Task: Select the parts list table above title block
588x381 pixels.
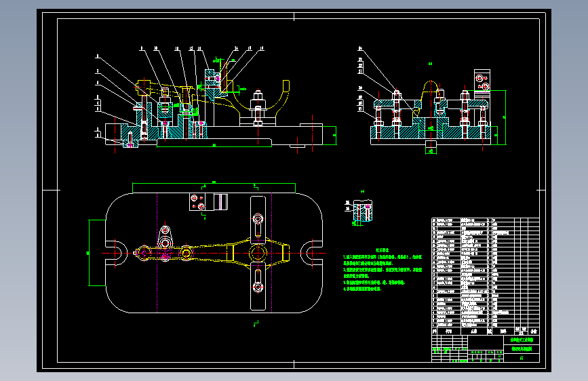Action: [486, 277]
